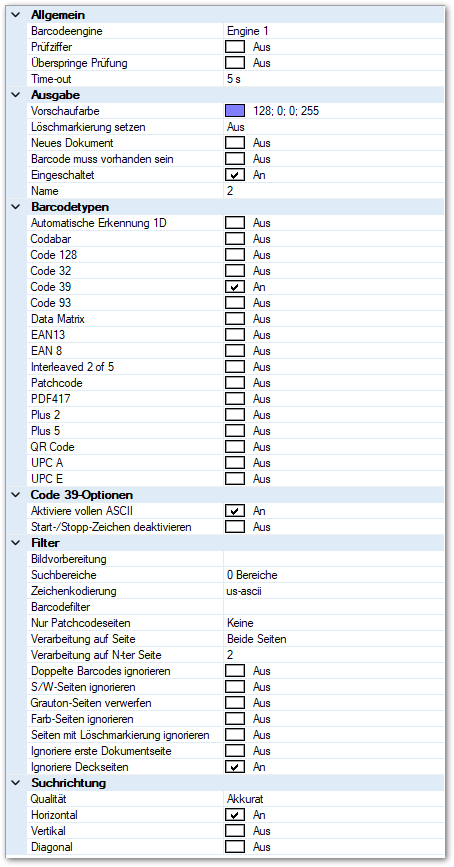
Task: Collapse the Barcodetypen section chevron
Action: click(x=15, y=207)
